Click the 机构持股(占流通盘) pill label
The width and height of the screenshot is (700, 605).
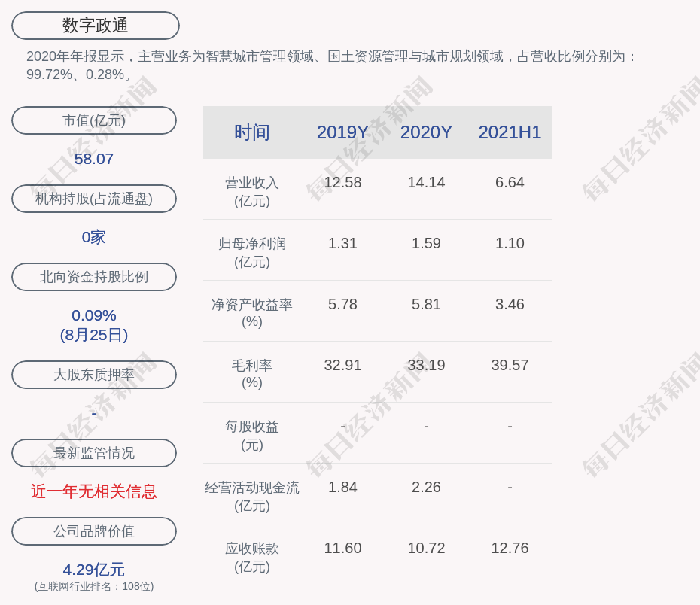[94, 199]
